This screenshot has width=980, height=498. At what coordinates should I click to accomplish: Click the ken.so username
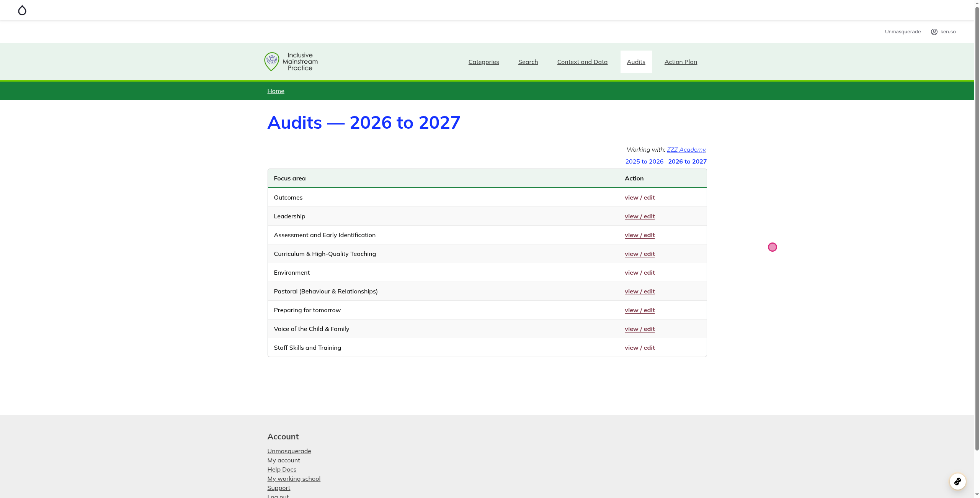(948, 32)
